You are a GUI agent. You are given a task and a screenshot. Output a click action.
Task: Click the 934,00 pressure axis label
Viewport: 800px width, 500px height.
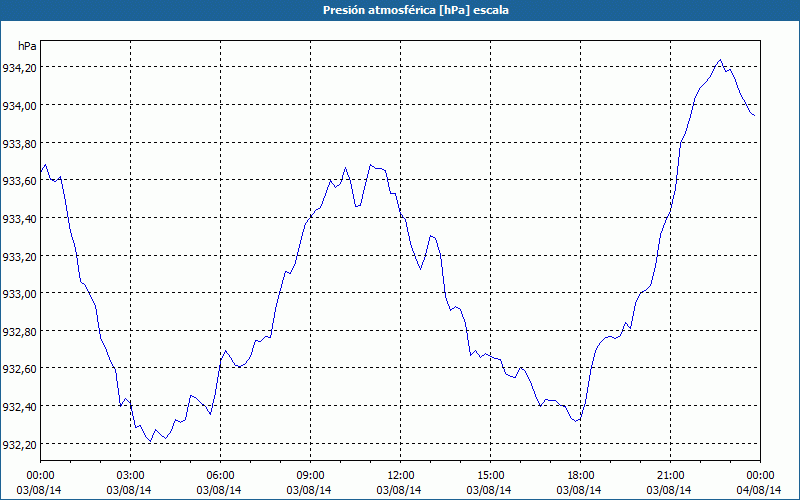click(19, 105)
